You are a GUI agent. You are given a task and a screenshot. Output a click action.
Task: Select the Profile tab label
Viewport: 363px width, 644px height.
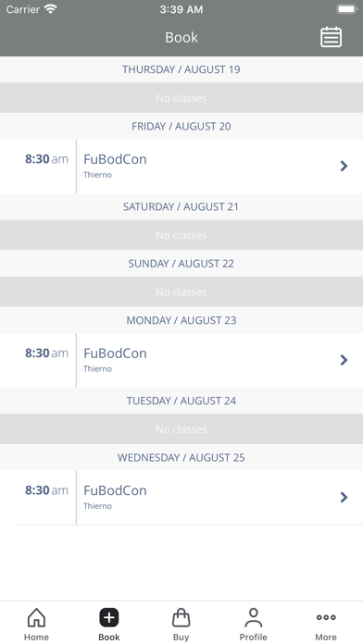(x=253, y=637)
